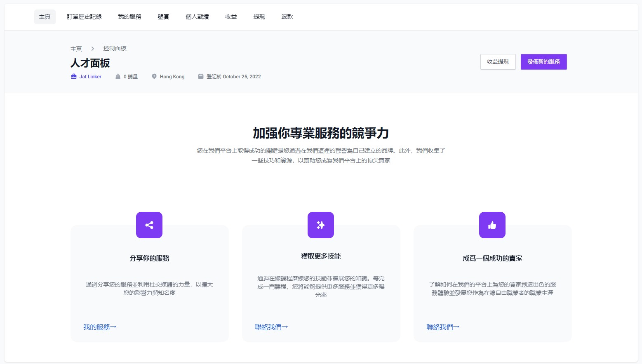Image resolution: width=642 pixels, height=364 pixels.
Task: Click the sparkle skills icon
Action: 321,225
